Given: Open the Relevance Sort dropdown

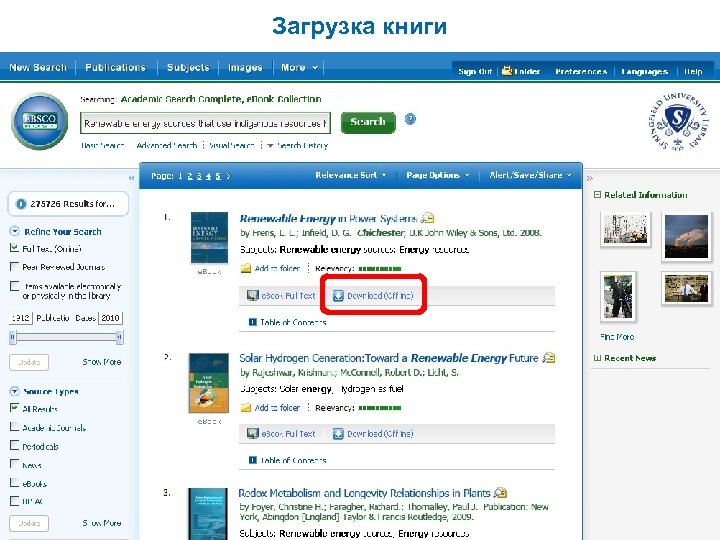Looking at the screenshot, I should coord(351,175).
